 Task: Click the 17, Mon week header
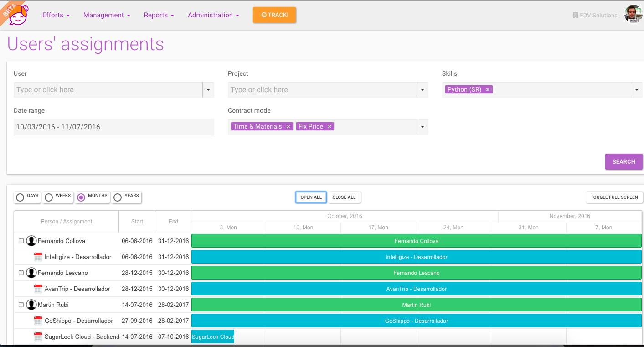378,227
